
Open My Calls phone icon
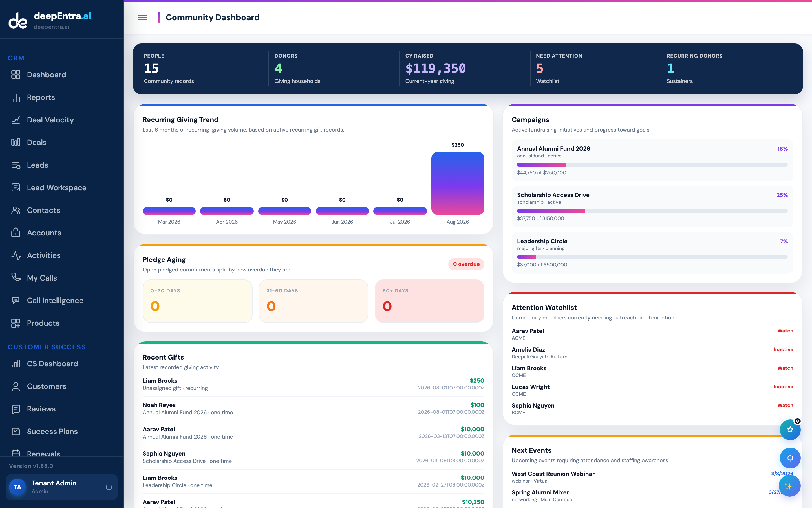16,277
